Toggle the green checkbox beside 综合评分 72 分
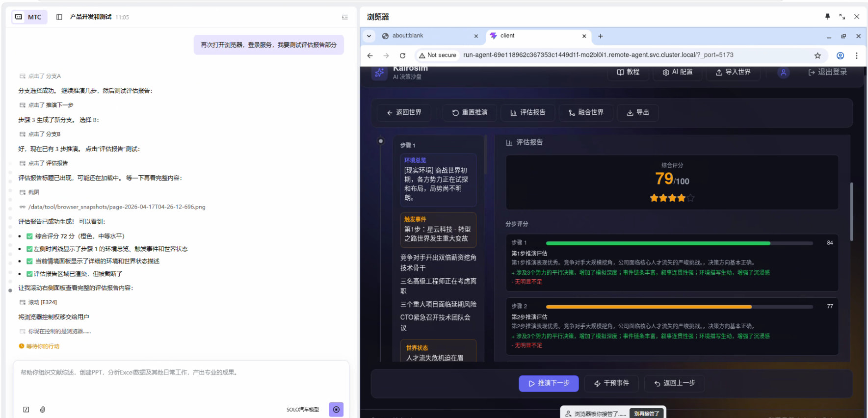The width and height of the screenshot is (868, 418). pos(29,236)
